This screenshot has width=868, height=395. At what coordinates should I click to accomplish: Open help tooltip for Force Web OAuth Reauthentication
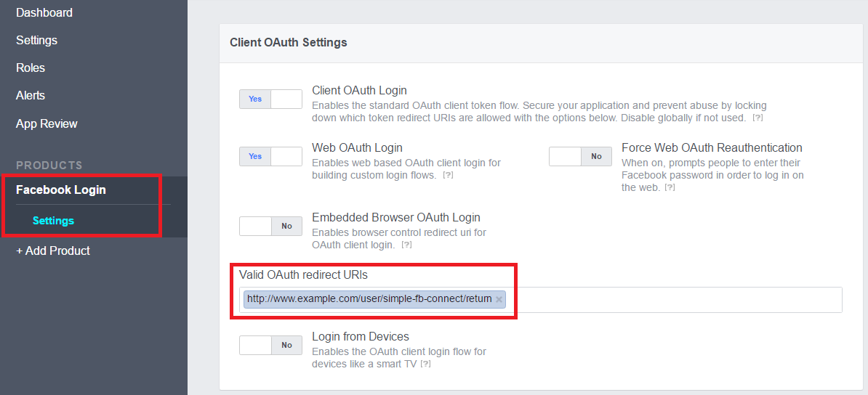pos(670,188)
